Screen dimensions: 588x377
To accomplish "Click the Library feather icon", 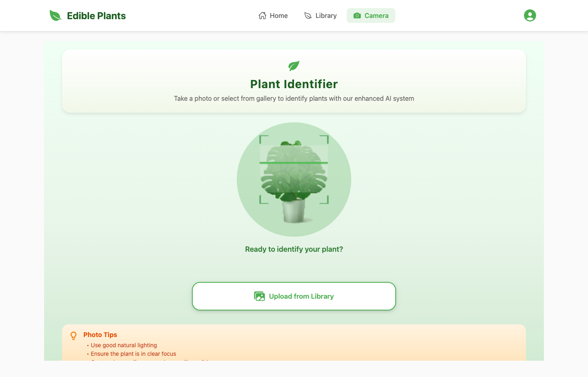I will coord(307,15).
